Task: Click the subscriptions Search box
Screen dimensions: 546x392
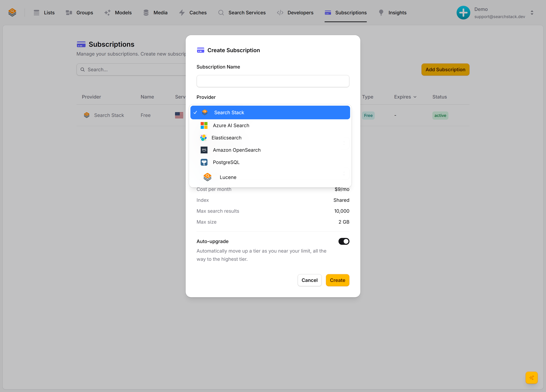Action: coord(131,70)
